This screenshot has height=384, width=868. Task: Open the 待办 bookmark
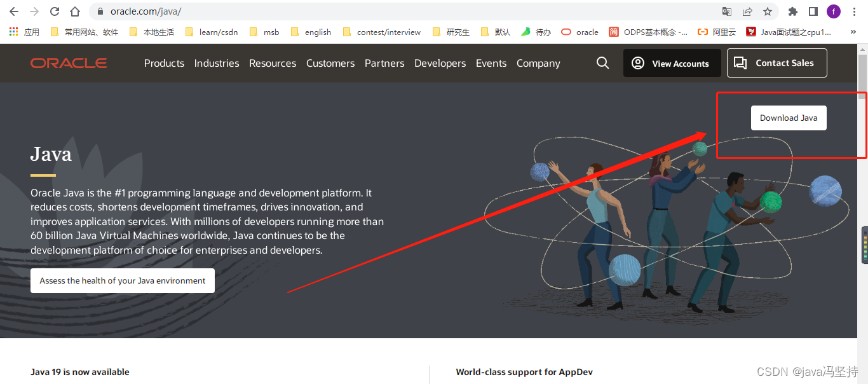coord(536,32)
